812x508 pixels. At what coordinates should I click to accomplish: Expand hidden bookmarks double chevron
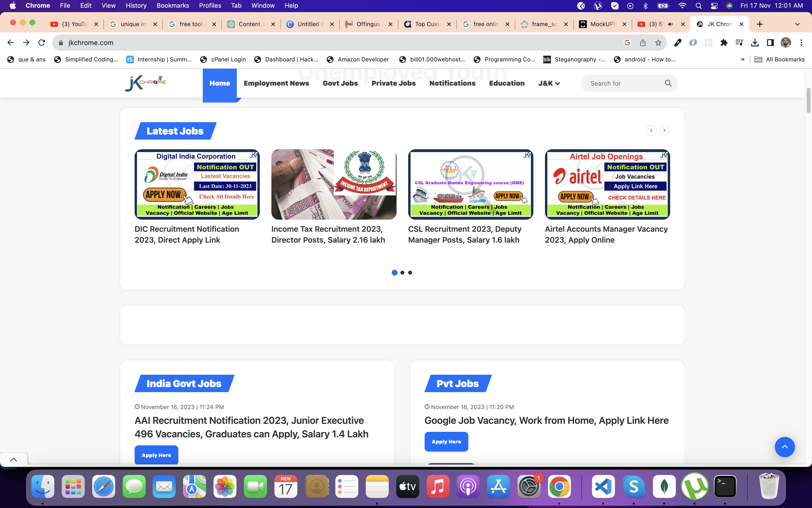coord(743,60)
